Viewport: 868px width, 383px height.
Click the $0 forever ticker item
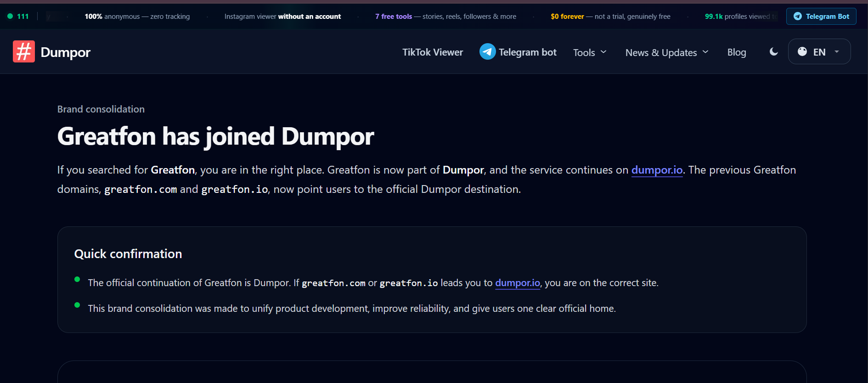[610, 17]
